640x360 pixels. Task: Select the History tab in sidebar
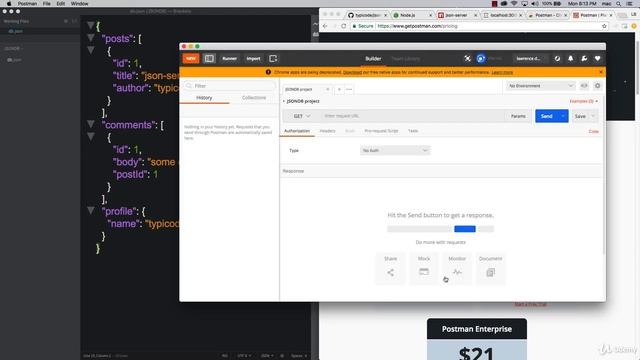pyautogui.click(x=204, y=98)
